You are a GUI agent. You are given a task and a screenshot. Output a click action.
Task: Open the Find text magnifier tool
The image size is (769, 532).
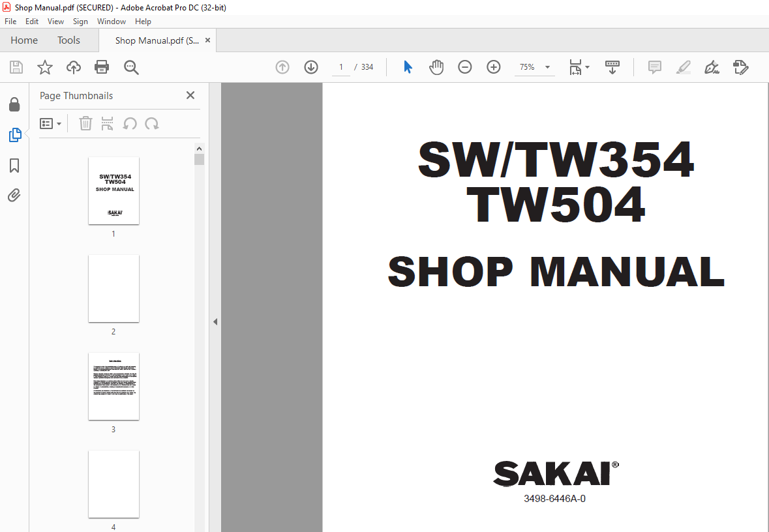[131, 67]
